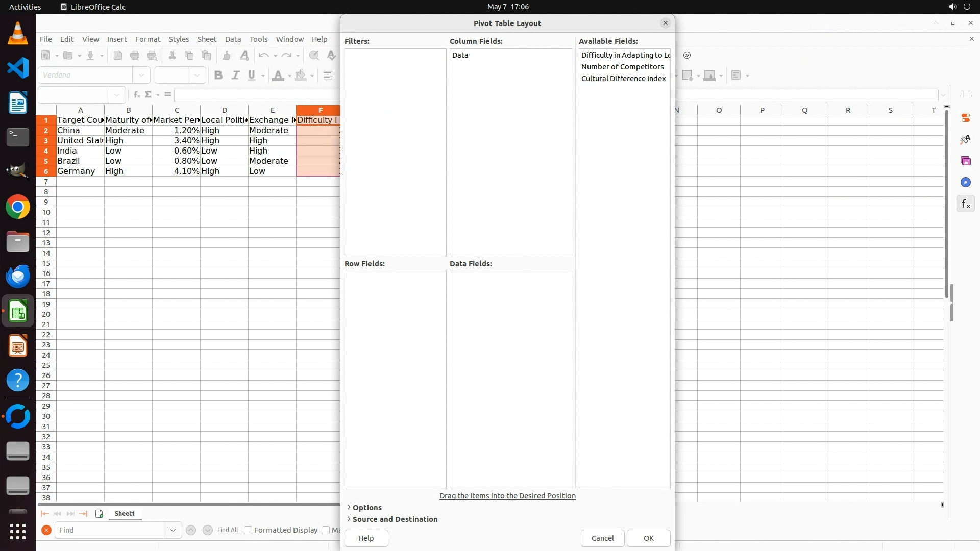The height and width of the screenshot is (551, 980).
Task: Open the sidebar Styles icon
Action: click(965, 140)
